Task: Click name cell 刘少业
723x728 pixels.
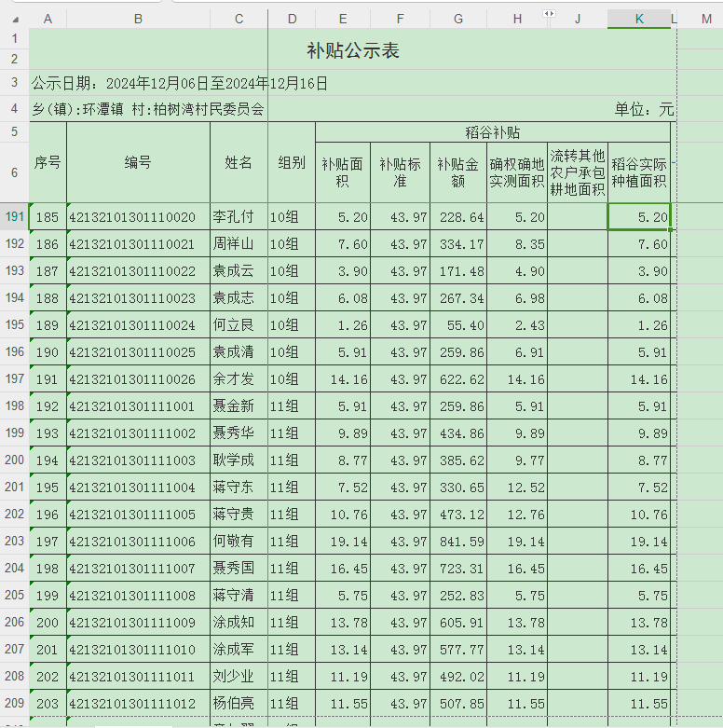Action: pos(239,676)
